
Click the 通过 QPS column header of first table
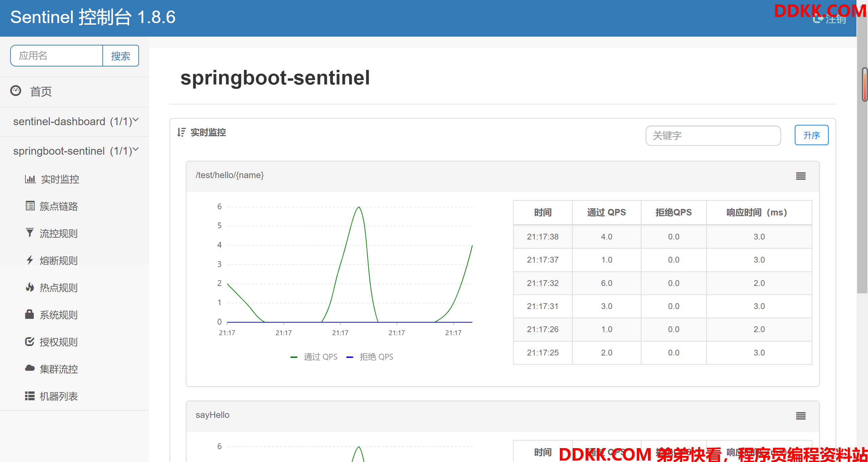point(607,213)
